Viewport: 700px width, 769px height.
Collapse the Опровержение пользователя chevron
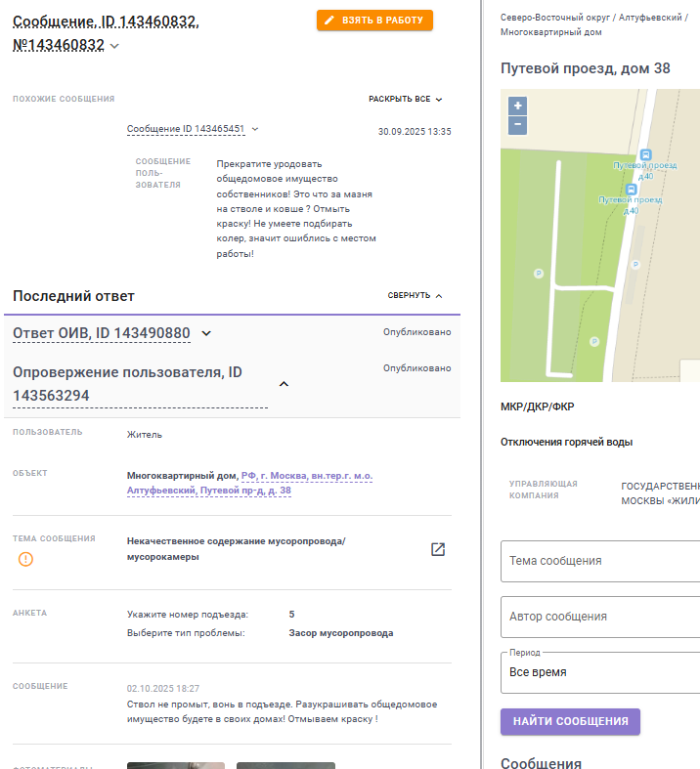(x=284, y=384)
